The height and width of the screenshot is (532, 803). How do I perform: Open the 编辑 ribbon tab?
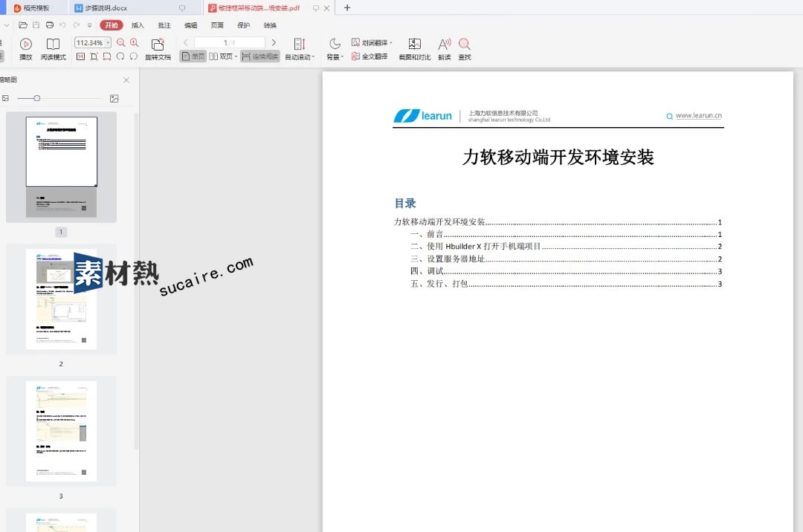click(191, 25)
